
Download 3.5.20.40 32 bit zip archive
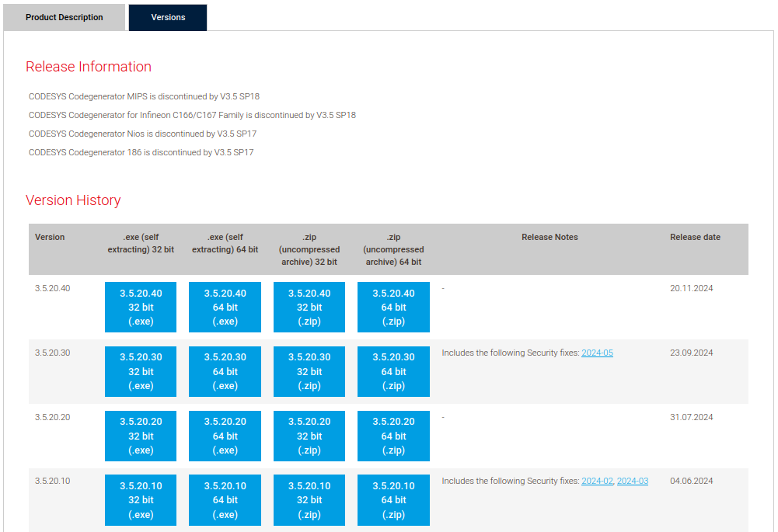point(309,308)
